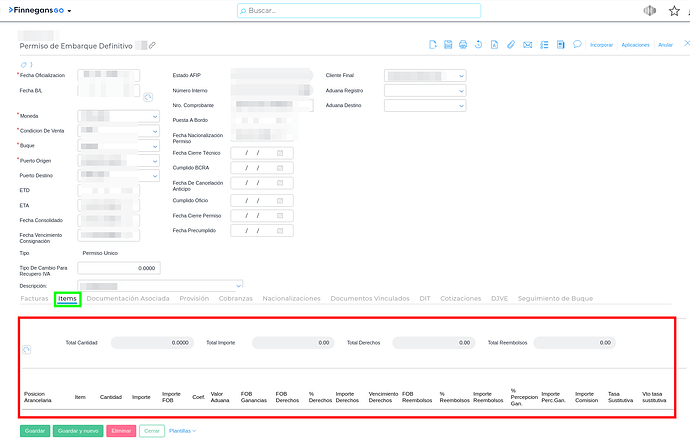This screenshot has height=446, width=690.
Task: Click the refresh icon below Fecha B/L
Action: point(147,97)
